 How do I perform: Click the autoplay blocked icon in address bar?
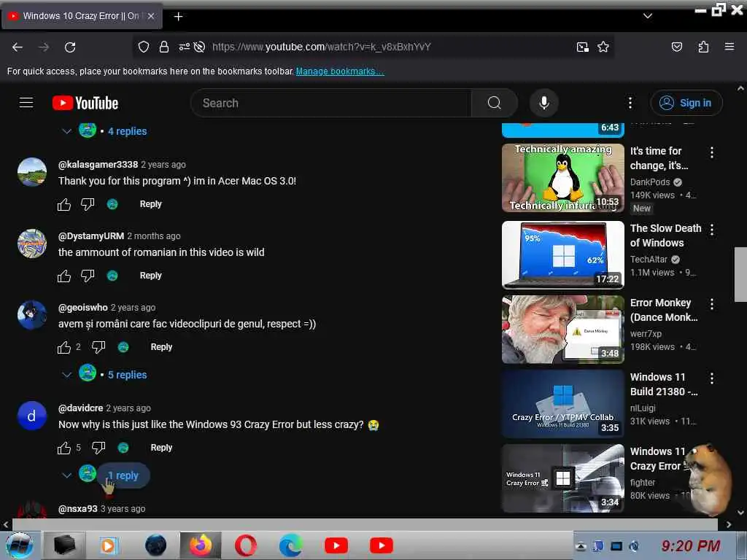click(200, 47)
